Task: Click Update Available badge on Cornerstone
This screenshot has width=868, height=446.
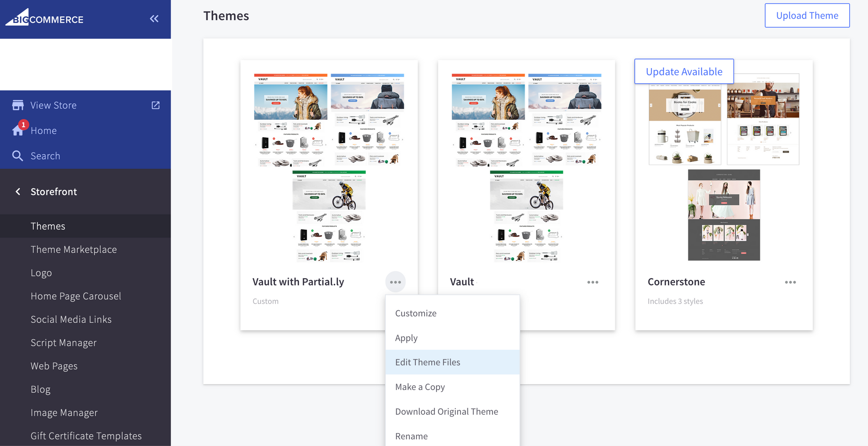Action: pyautogui.click(x=684, y=72)
